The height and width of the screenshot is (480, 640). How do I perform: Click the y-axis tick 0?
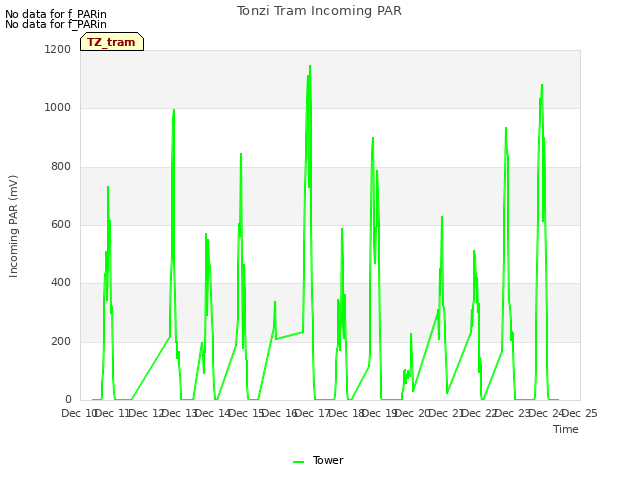coord(68,400)
